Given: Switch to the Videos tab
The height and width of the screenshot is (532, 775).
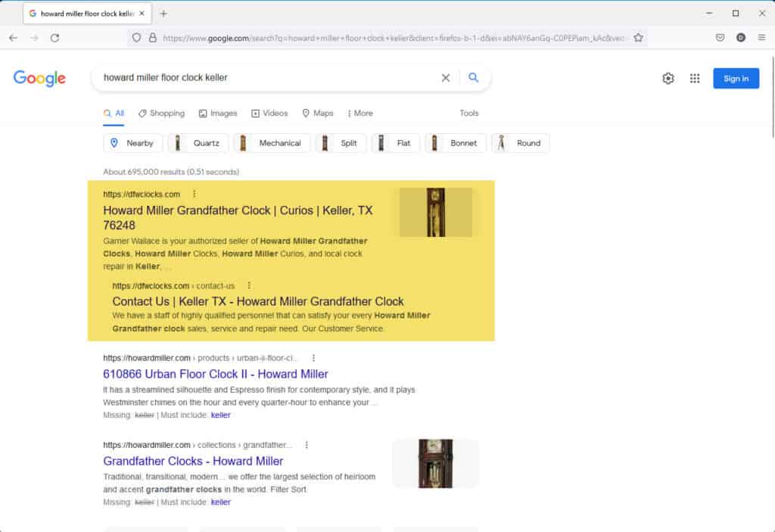Looking at the screenshot, I should click(269, 114).
